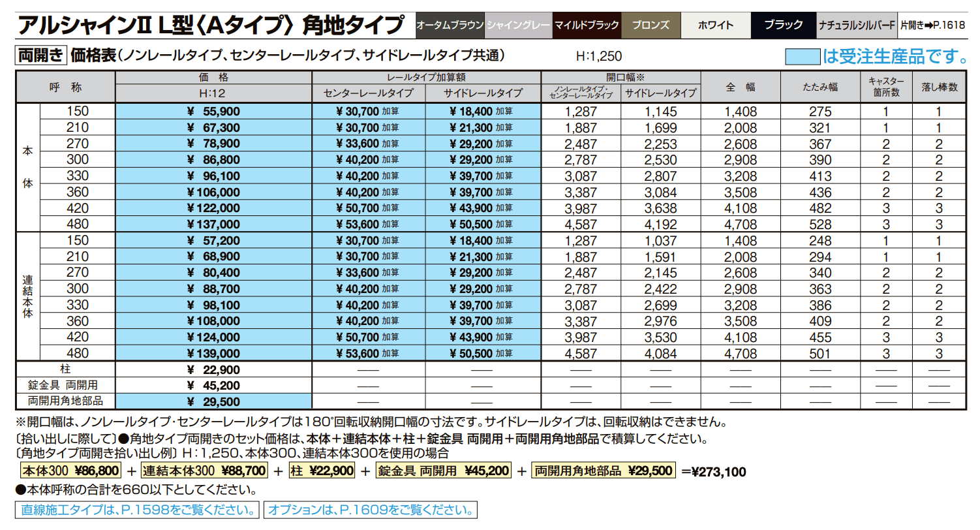Select the 本体300 ¥86,800 example box
Viewport: 980px width, 530px height.
(x=73, y=471)
